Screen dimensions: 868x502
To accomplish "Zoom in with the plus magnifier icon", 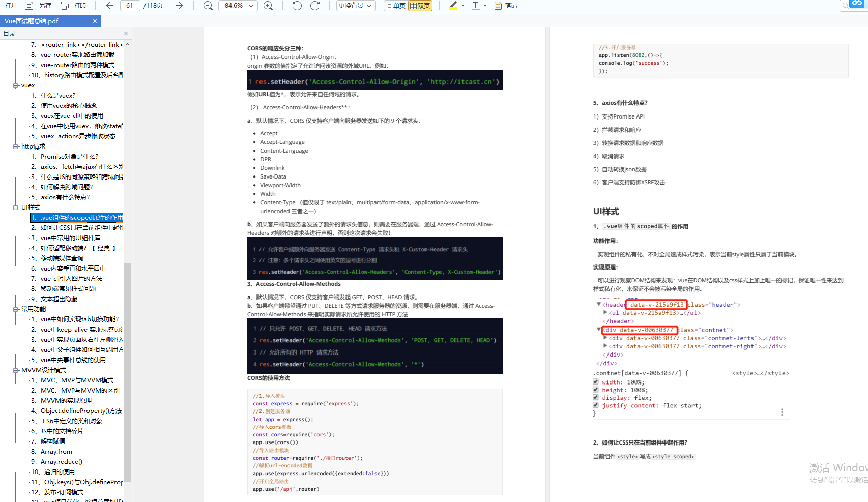I will 268,6.
